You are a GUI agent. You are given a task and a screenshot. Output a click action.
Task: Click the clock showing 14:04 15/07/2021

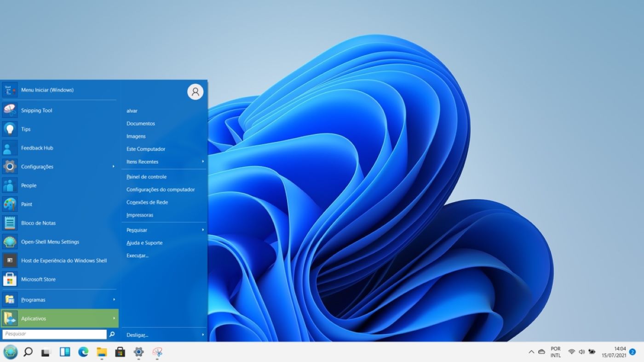pyautogui.click(x=614, y=352)
